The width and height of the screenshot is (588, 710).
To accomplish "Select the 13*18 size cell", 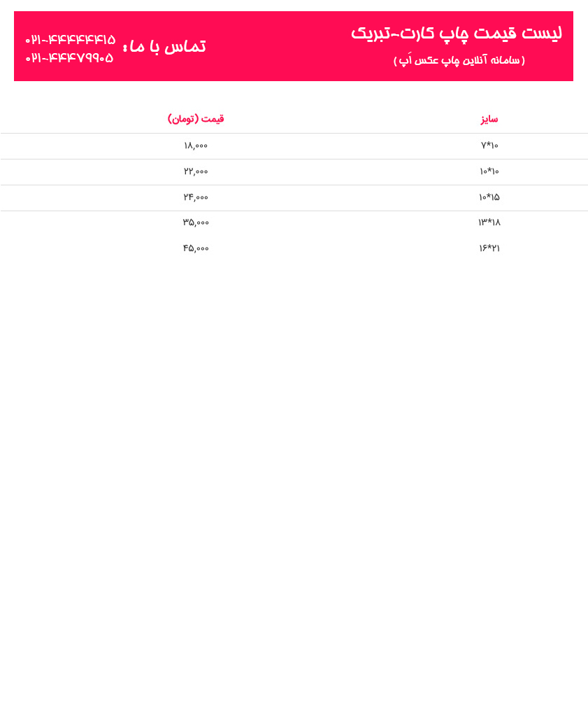I will tap(489, 222).
